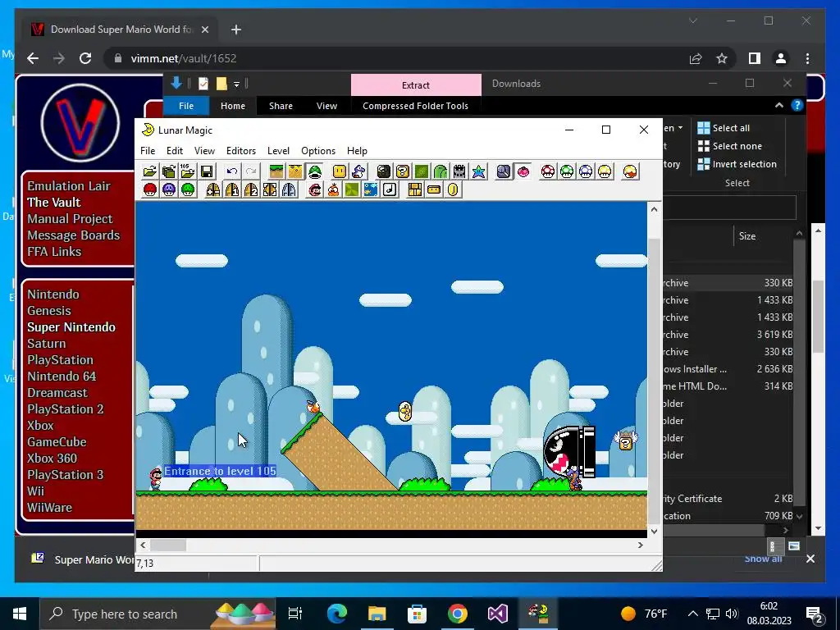Click the gold coin toolbar icon

pos(453,189)
